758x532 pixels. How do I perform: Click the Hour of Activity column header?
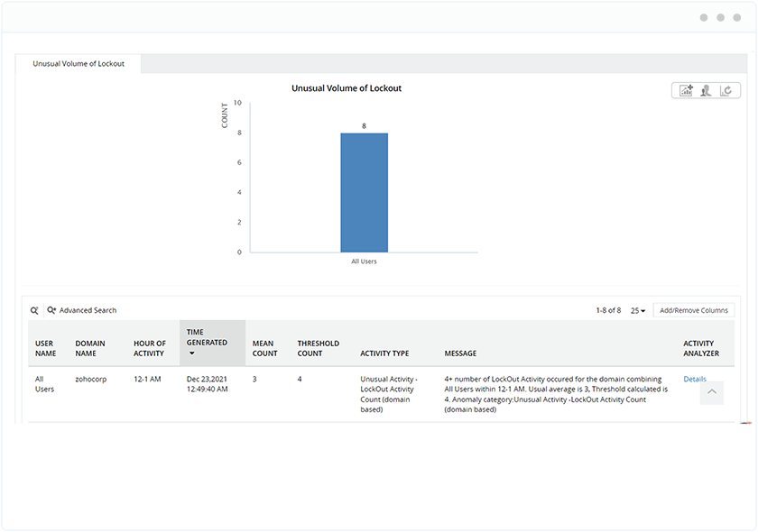pyautogui.click(x=150, y=348)
